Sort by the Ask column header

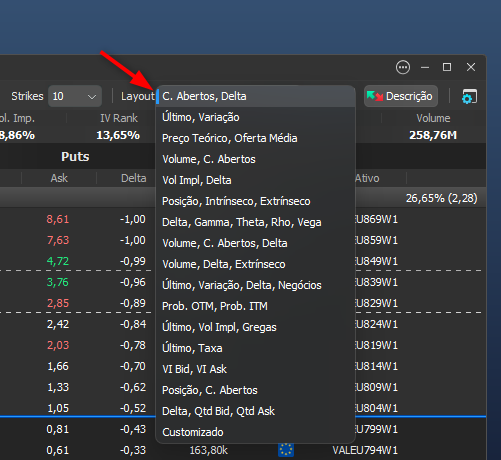pyautogui.click(x=59, y=178)
